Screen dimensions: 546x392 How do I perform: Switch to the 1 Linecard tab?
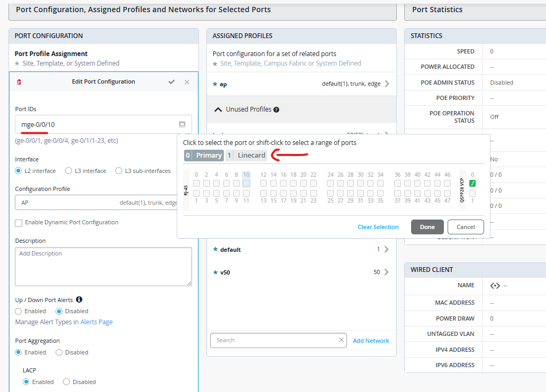click(x=247, y=156)
